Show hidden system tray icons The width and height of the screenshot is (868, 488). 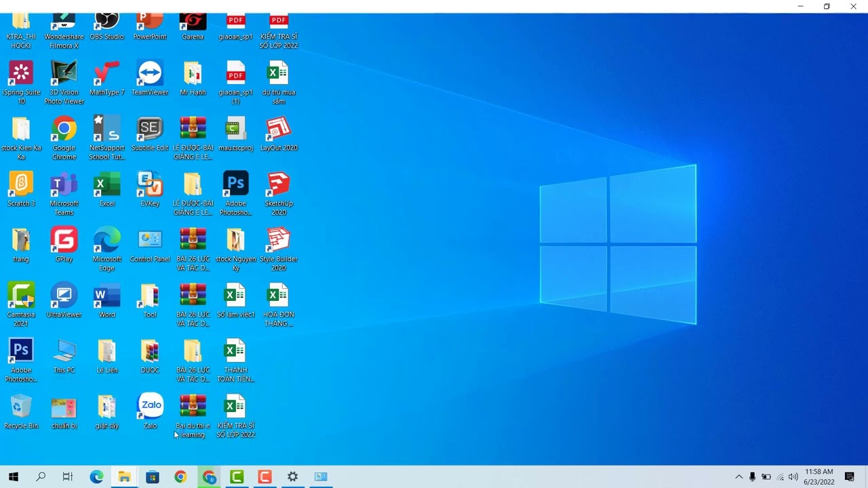click(x=739, y=476)
